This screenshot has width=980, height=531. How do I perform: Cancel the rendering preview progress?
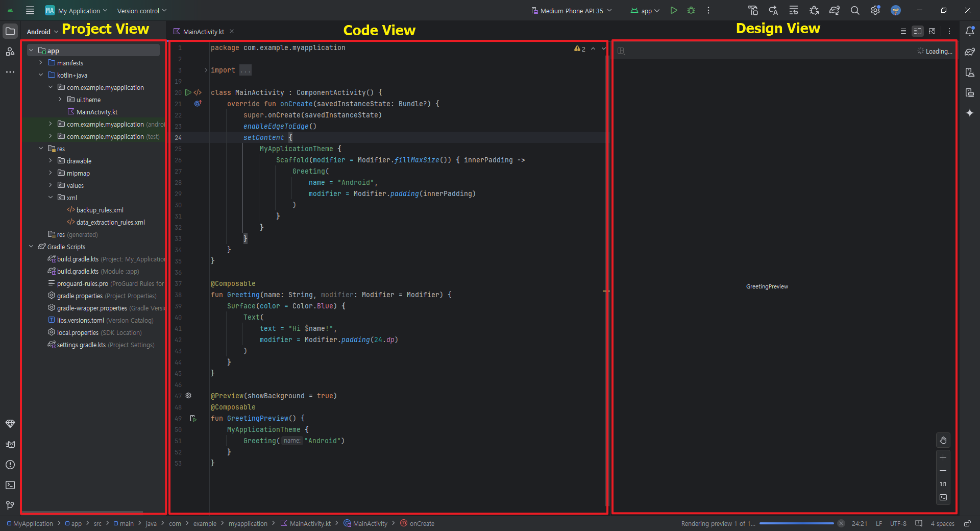coord(841,523)
